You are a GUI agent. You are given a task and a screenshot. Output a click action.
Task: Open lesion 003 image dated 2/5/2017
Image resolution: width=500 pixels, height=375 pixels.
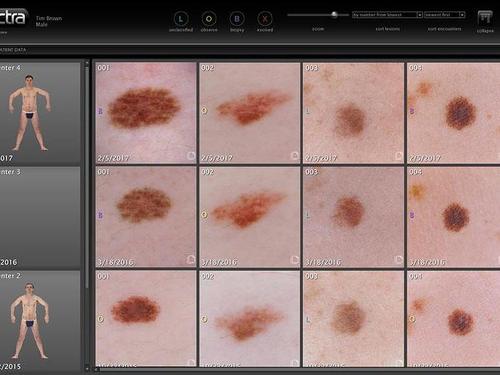[354, 113]
